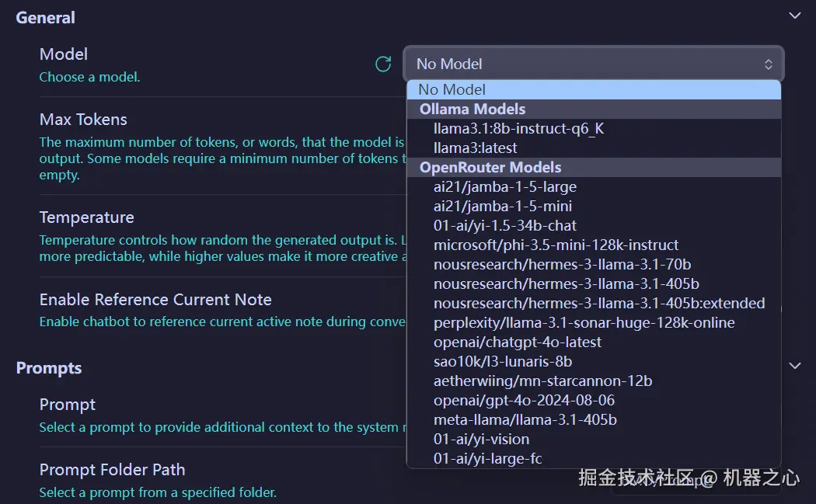The width and height of the screenshot is (816, 504).
Task: Select the No Model option
Action: coord(452,89)
